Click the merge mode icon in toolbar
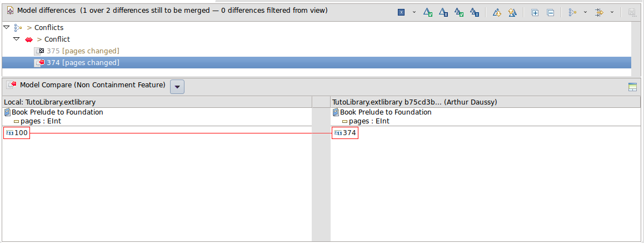Screen dimensions: 644x243 [401, 12]
